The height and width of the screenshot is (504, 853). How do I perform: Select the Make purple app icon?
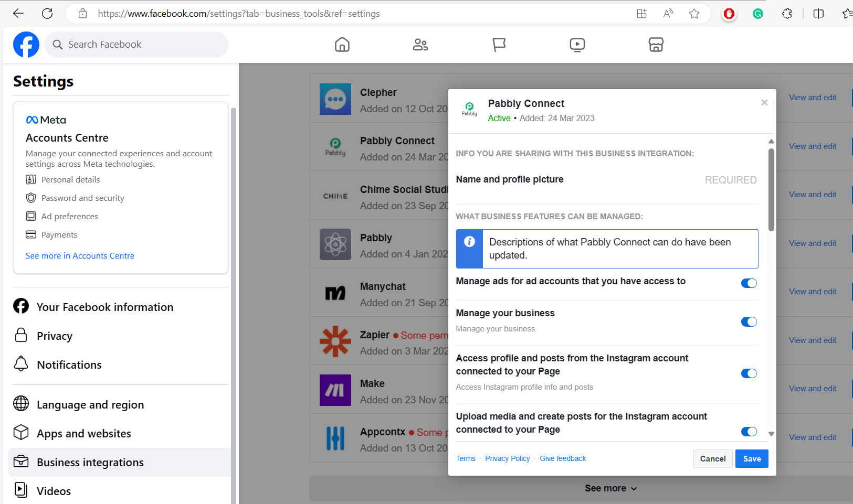pyautogui.click(x=335, y=390)
